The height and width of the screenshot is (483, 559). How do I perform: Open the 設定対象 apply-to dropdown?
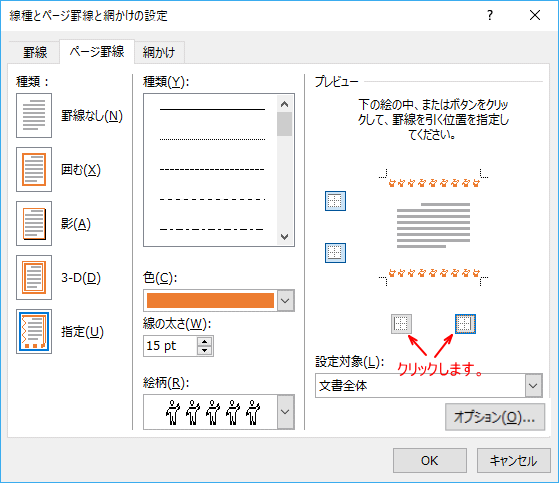(x=533, y=385)
